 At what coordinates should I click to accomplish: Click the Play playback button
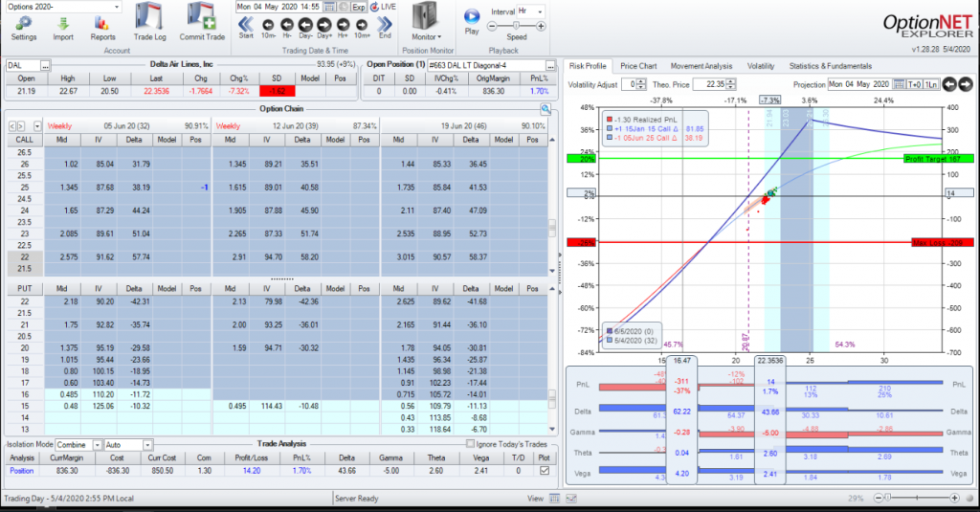click(x=471, y=16)
